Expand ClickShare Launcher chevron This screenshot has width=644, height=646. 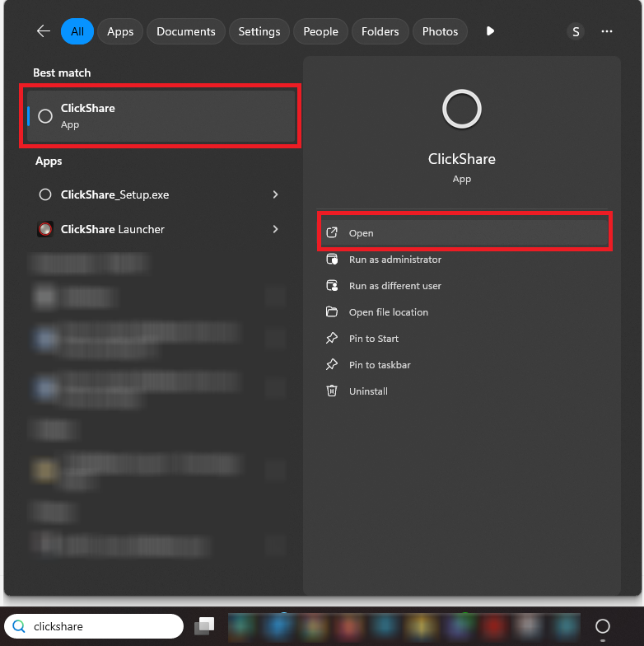pos(275,229)
